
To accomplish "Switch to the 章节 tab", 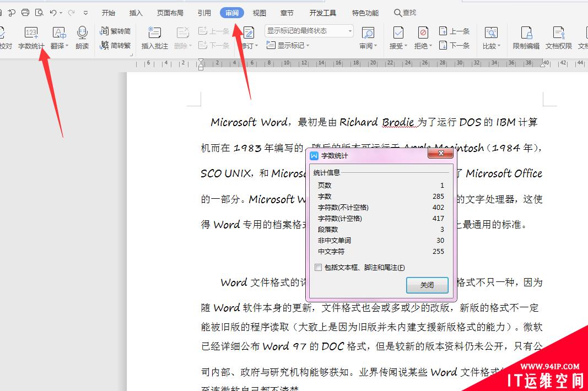I will click(287, 13).
